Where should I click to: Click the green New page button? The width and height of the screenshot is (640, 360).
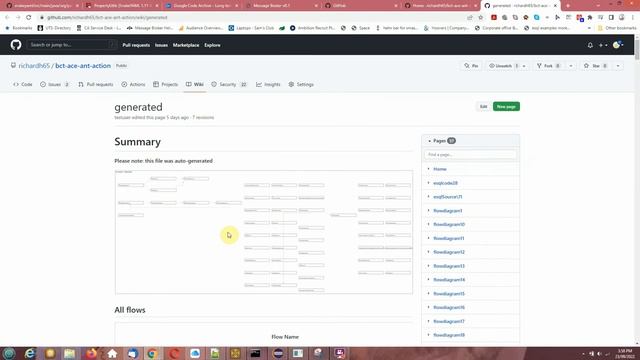[x=506, y=107]
